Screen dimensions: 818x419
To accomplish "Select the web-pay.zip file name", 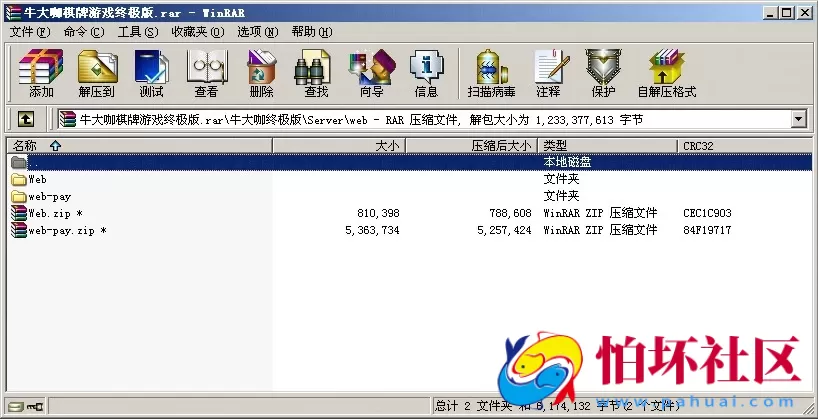I will coord(67,231).
